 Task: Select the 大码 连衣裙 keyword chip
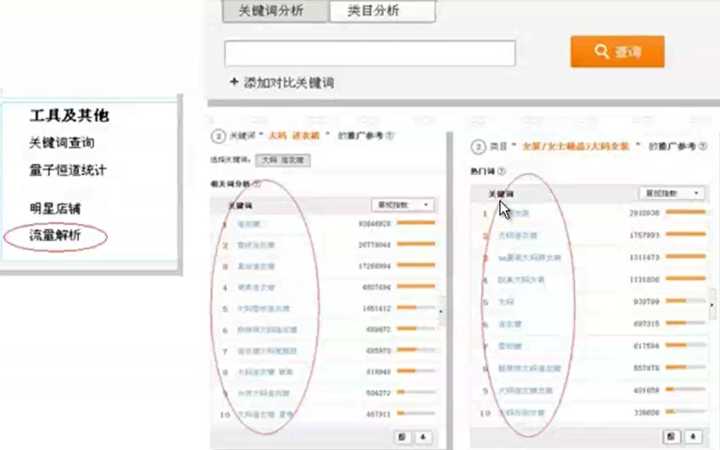pyautogui.click(x=283, y=160)
